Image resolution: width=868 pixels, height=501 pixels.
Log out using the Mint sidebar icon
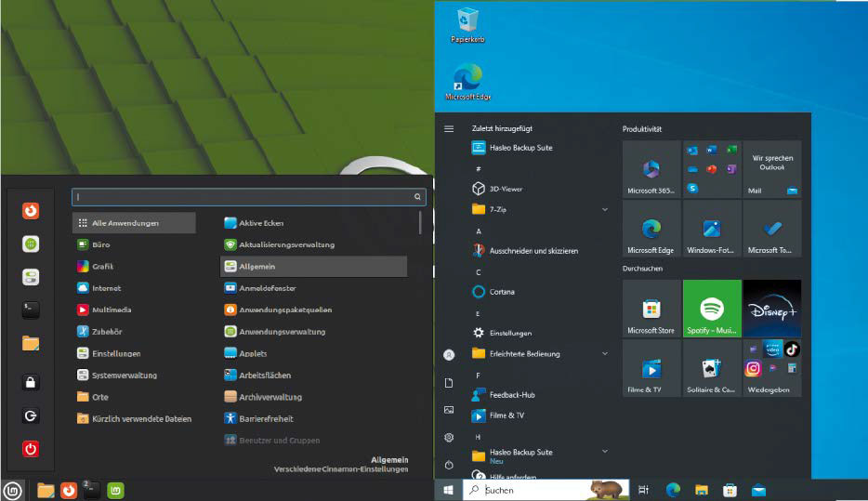point(31,415)
